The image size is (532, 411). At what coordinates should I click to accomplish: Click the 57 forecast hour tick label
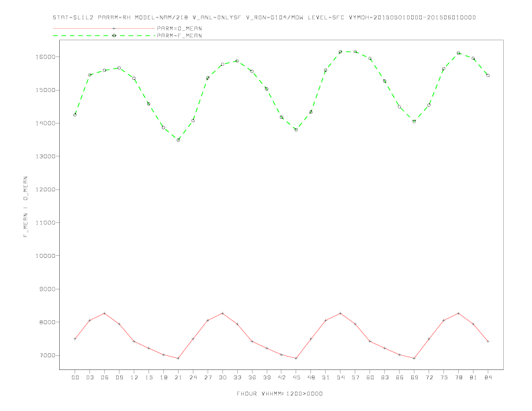pos(355,377)
